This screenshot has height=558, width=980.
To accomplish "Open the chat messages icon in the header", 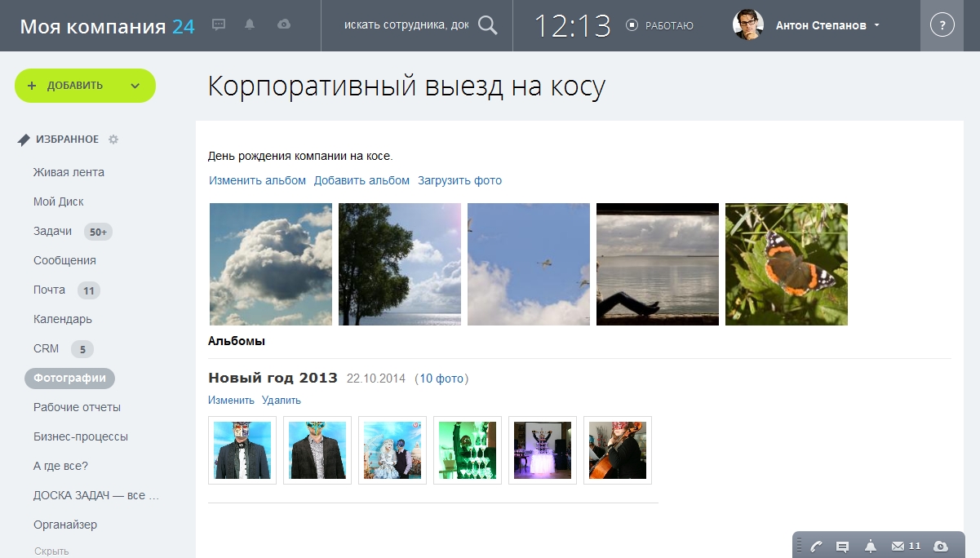I will point(219,25).
